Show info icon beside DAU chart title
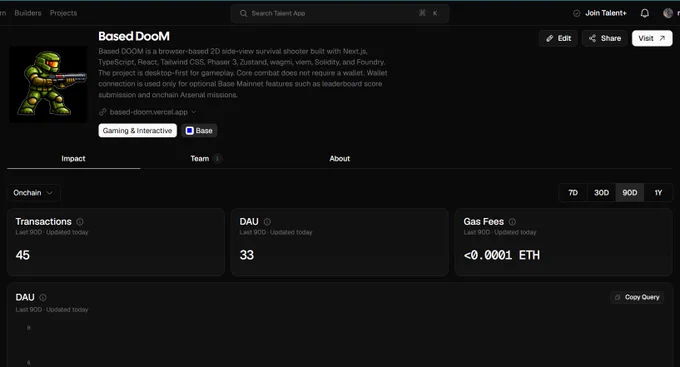This screenshot has width=680, height=367. click(43, 298)
